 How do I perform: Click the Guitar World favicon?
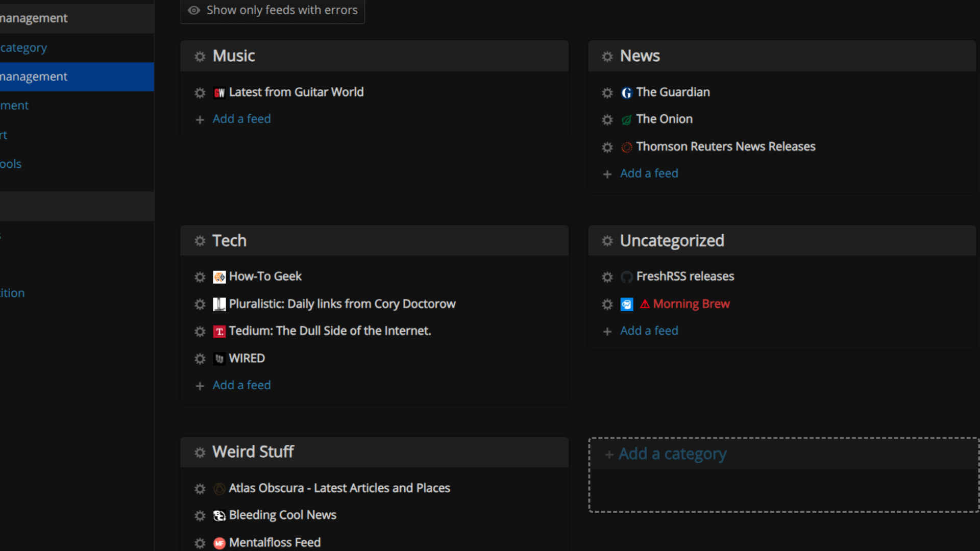click(219, 93)
